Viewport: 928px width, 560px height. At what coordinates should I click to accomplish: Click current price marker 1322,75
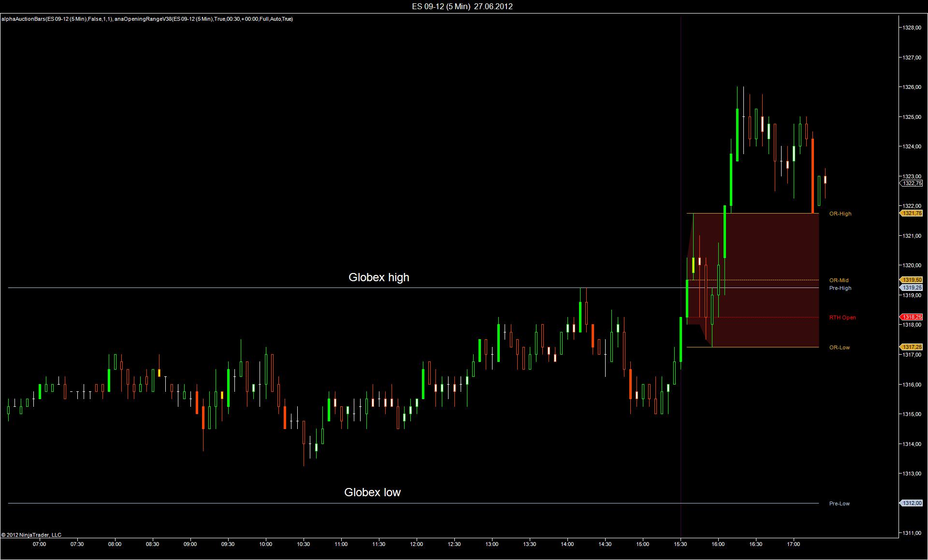912,183
